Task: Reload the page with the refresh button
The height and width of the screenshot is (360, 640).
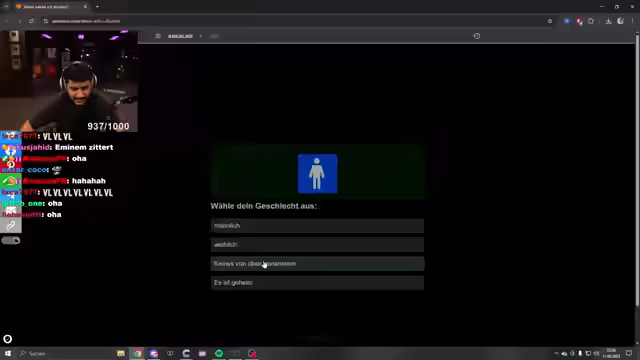Action: 32,21
